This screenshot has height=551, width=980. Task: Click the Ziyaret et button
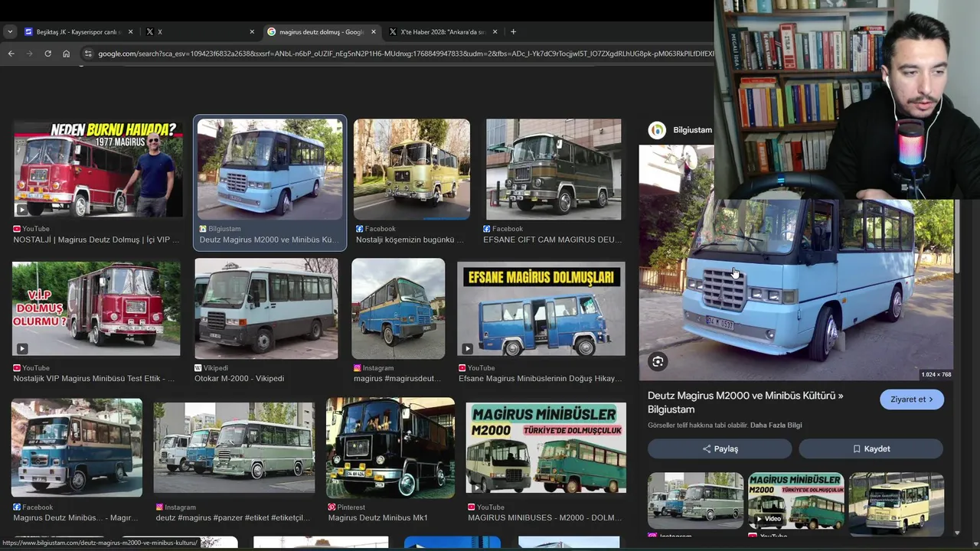(912, 399)
